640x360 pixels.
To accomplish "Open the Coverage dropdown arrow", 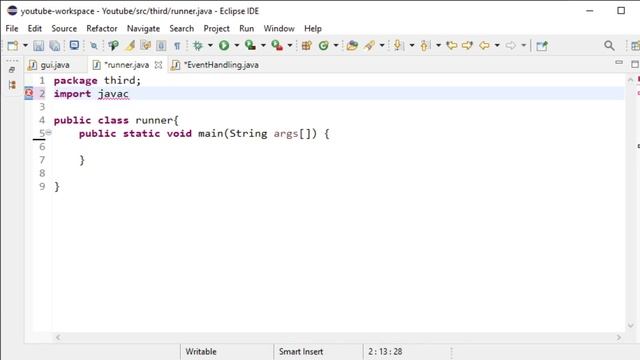I will (263, 45).
